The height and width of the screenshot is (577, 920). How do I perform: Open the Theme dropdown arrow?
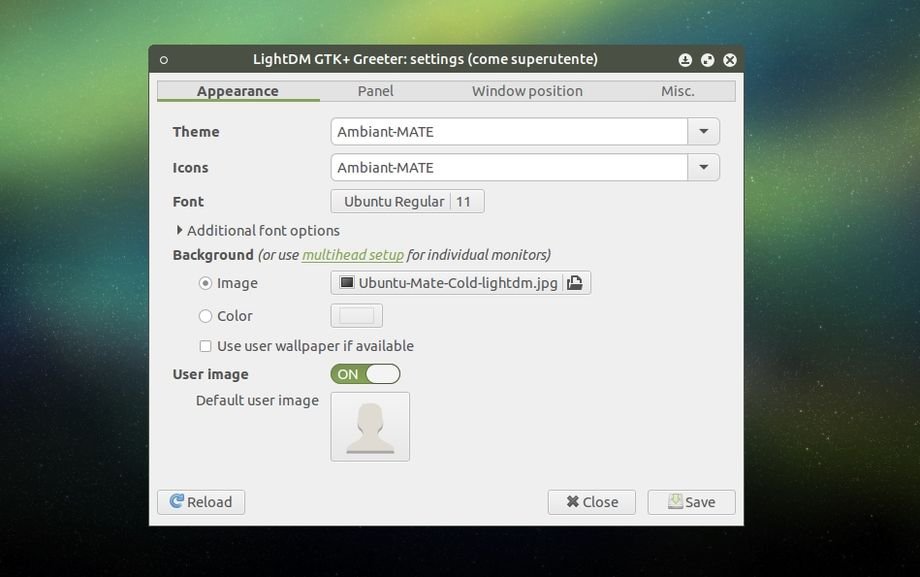click(703, 131)
